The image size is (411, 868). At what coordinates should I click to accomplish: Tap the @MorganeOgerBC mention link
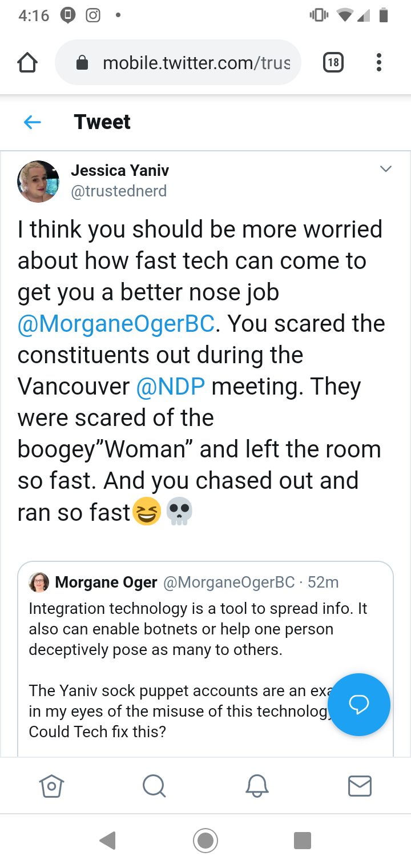tap(116, 323)
